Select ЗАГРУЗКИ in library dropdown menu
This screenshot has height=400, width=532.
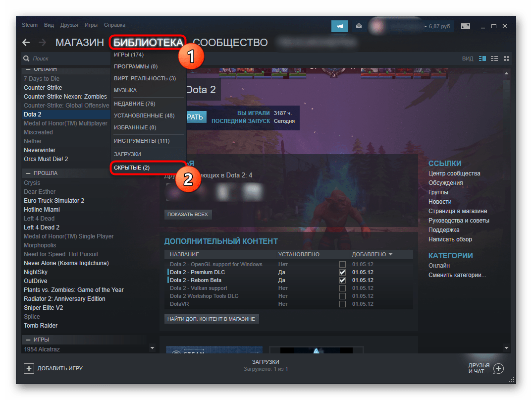click(x=127, y=154)
